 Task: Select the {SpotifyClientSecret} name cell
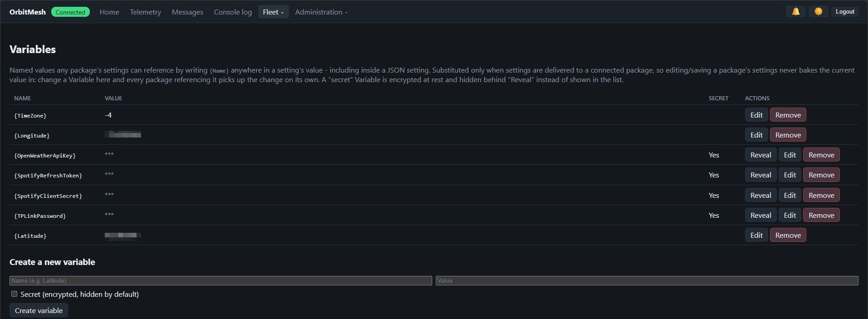48,196
